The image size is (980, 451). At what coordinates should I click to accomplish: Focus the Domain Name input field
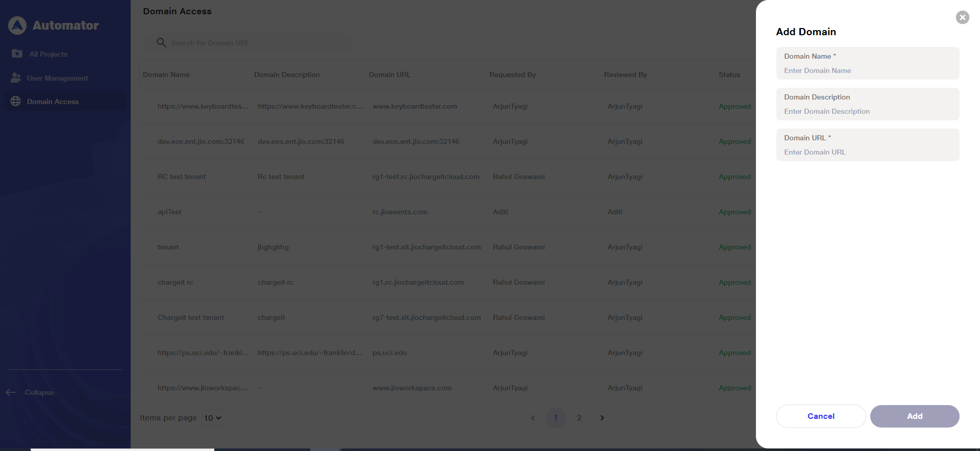(x=868, y=70)
